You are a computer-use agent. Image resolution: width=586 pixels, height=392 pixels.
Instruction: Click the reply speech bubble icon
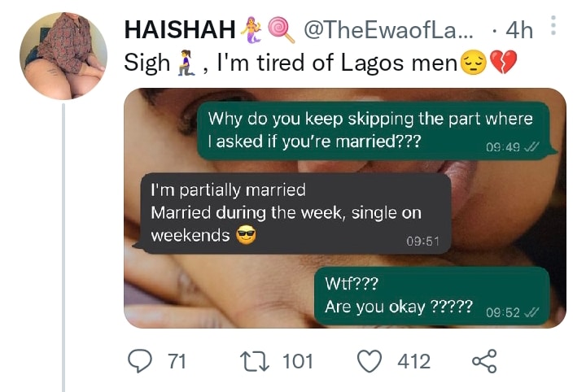[142, 361]
